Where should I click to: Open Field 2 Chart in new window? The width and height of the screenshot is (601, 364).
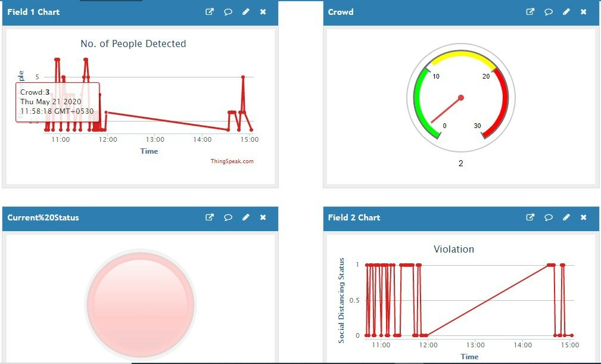[530, 217]
